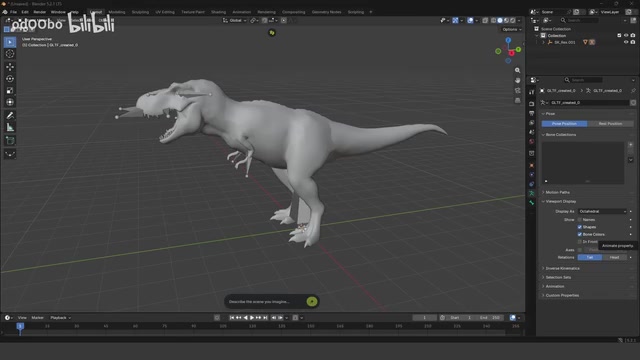The image size is (640, 360).
Task: Click the blue Z axis gizmo ball
Action: 508,40
